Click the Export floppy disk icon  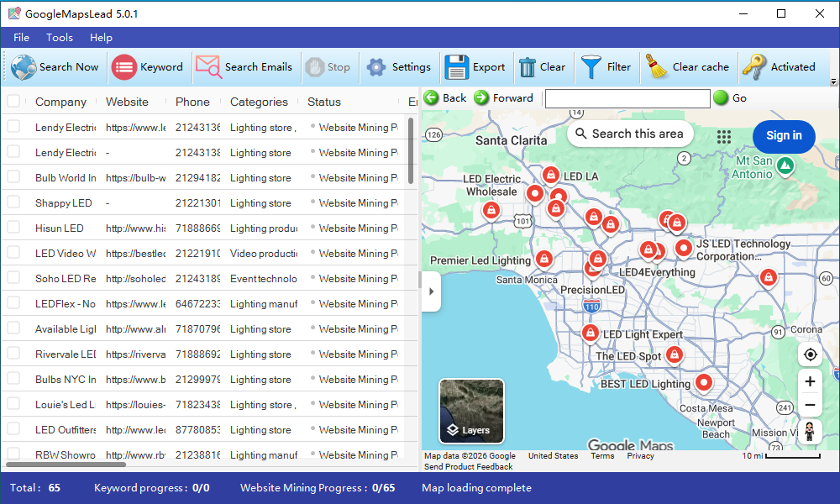[x=456, y=67]
